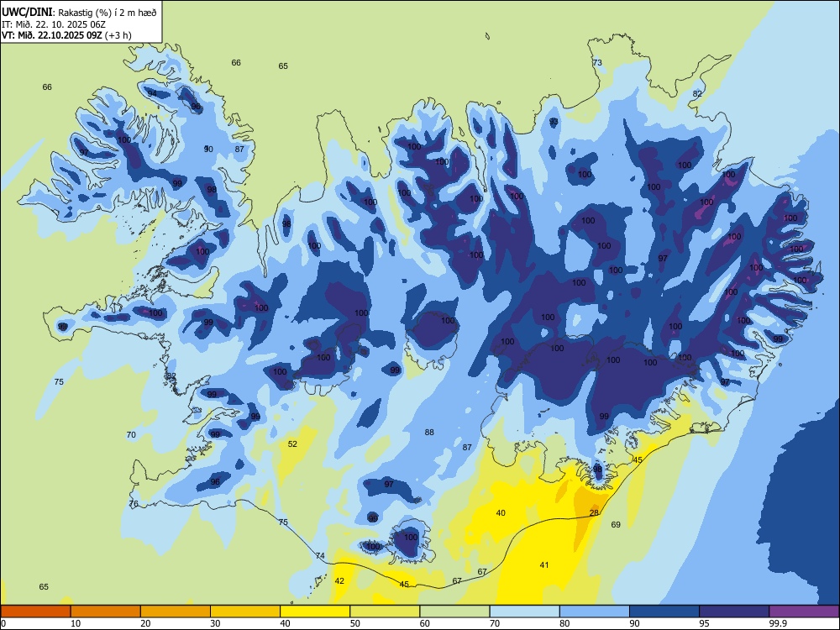Click the 70 humidity value off the coast
Image resolution: width=840 pixels, height=630 pixels.
pyautogui.click(x=131, y=435)
